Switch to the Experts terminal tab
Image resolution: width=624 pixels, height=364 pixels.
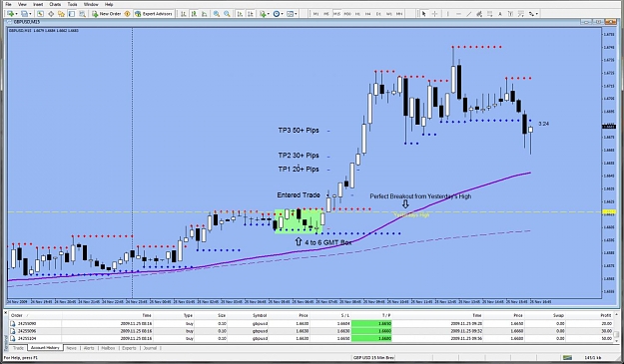tap(129, 348)
